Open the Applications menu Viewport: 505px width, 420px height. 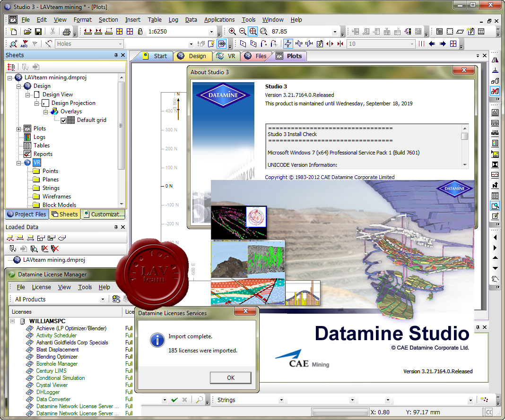pos(219,20)
